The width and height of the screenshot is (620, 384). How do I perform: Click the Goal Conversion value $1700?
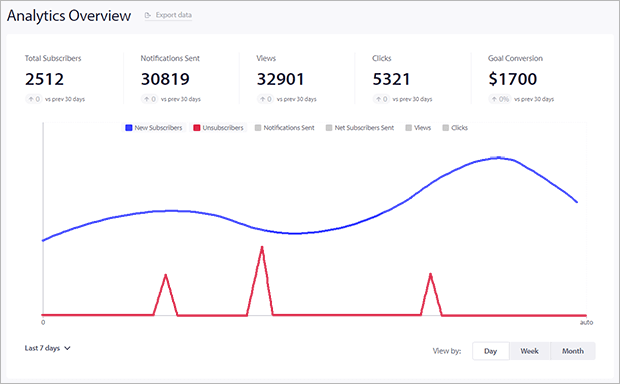click(x=512, y=79)
